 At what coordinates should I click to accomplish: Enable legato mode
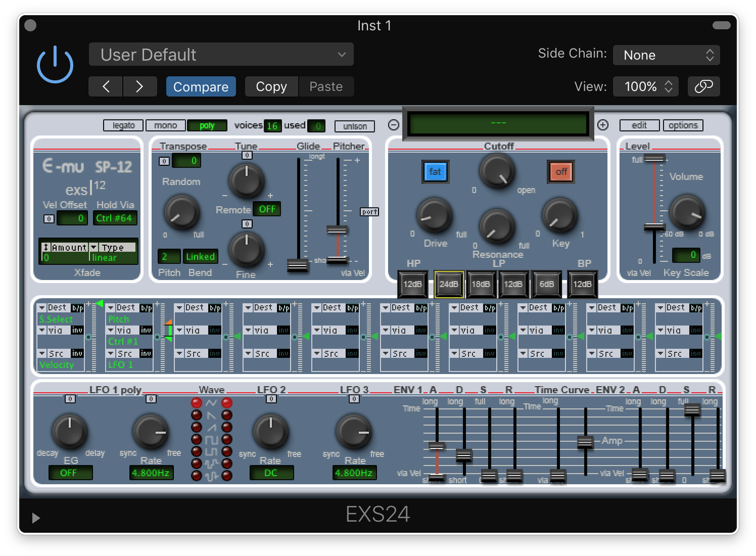pyautogui.click(x=123, y=125)
